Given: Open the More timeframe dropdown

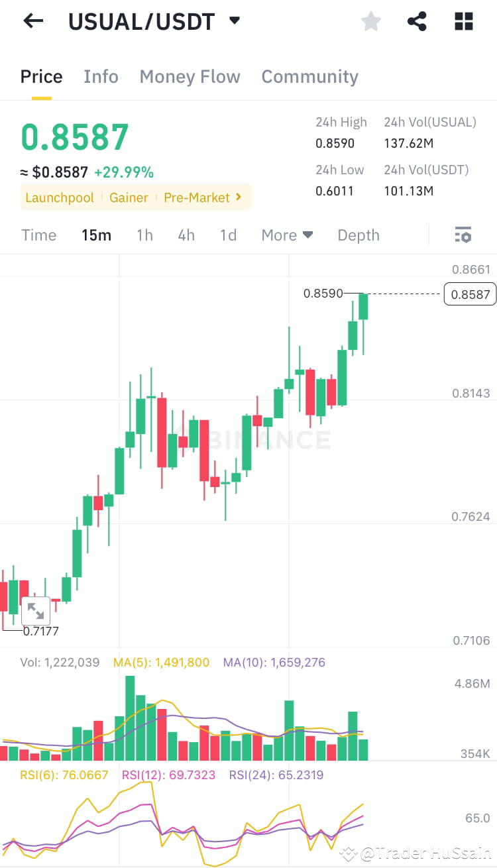Looking at the screenshot, I should point(286,235).
